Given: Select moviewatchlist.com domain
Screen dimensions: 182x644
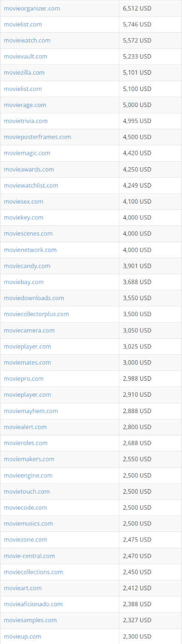Looking at the screenshot, I should click(31, 185).
